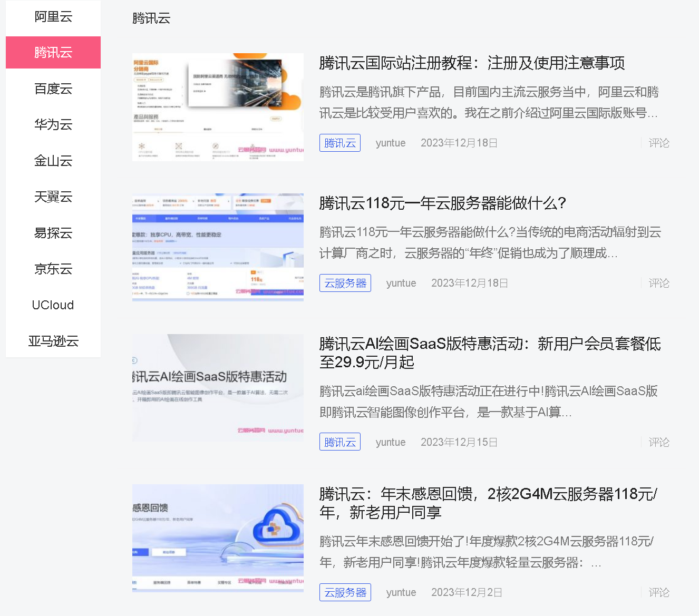Open article 腾讯云AI绘画SaaS版特惠活动
This screenshot has width=699, height=616.
(x=490, y=353)
